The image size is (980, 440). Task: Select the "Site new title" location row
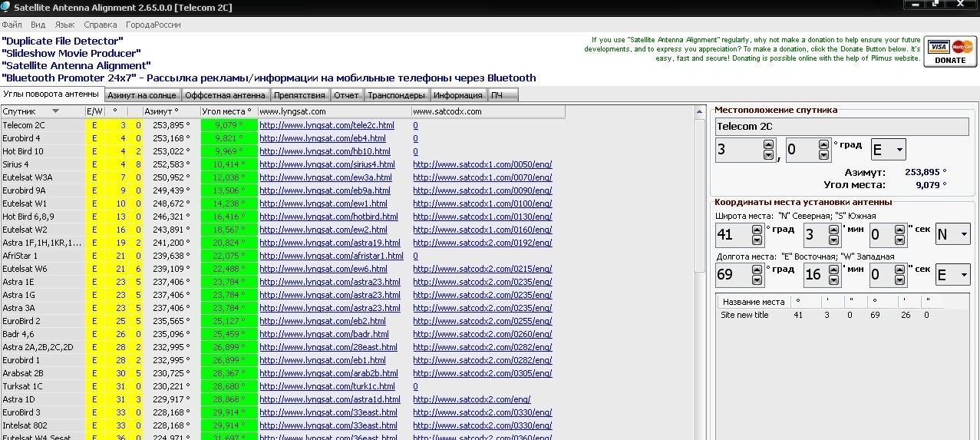pos(744,316)
